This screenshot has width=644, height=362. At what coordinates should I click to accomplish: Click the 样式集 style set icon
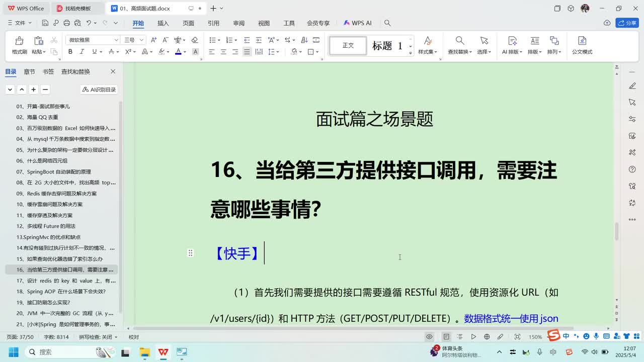tap(428, 41)
